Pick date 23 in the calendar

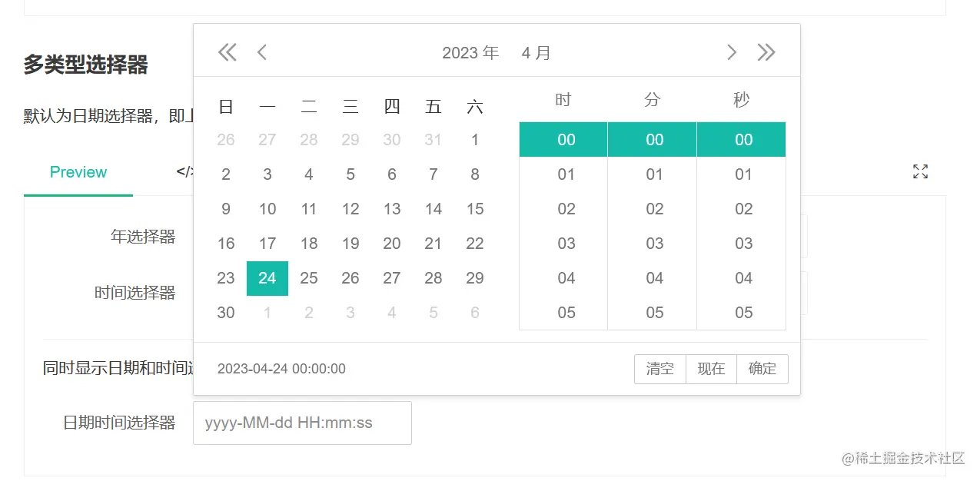click(226, 278)
